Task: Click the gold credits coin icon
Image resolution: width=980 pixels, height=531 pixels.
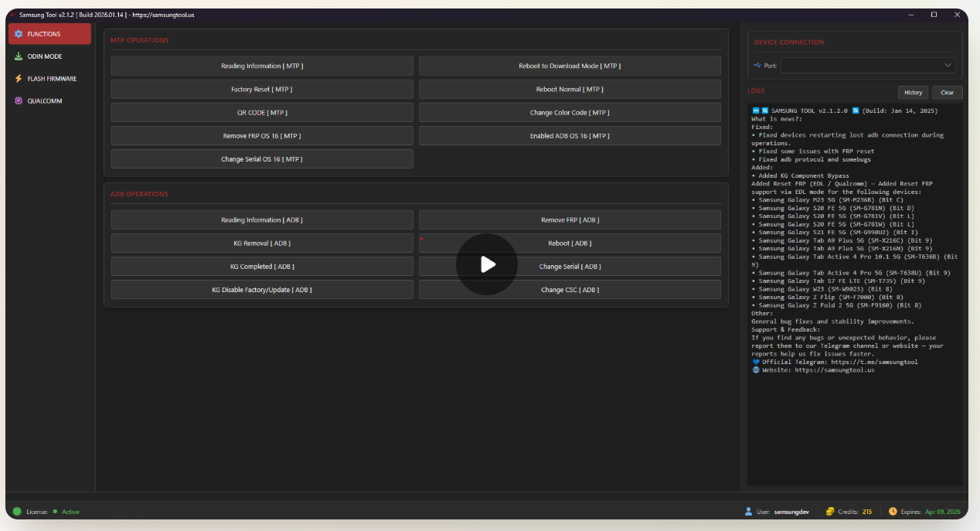Action: 830,512
